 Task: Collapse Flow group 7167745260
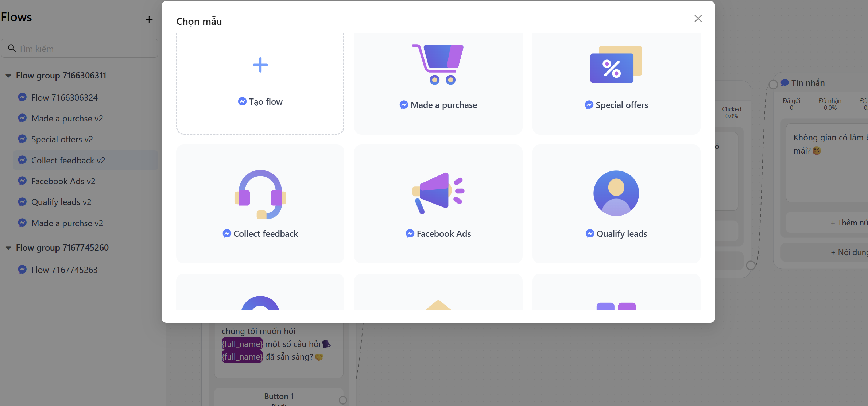click(8, 248)
